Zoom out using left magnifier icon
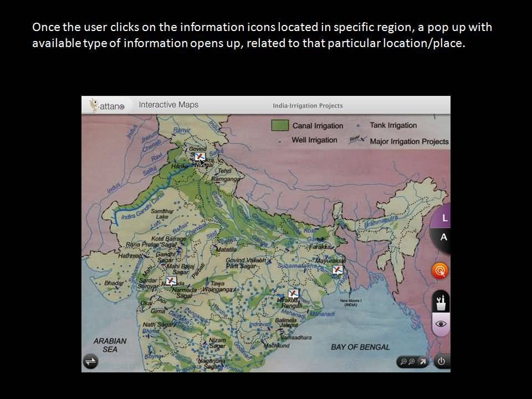Screen dimensions: 532x399 [404, 362]
